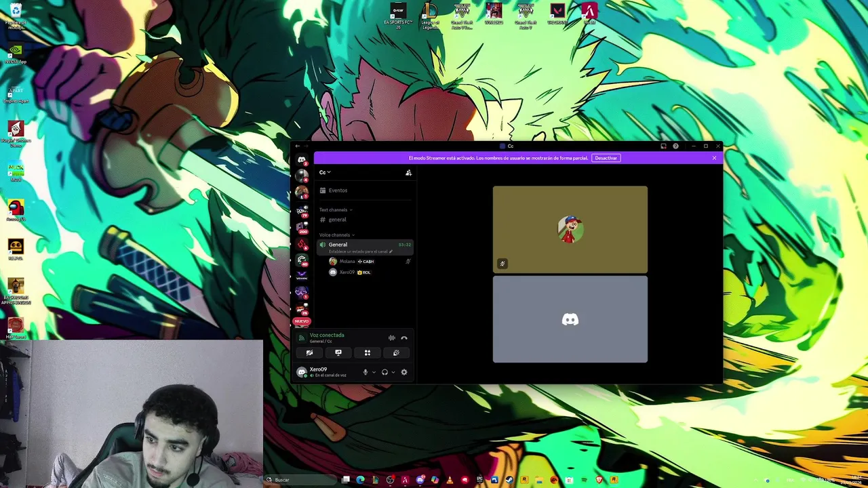Open the server icon with badge 200
The width and height of the screenshot is (868, 488).
(302, 227)
